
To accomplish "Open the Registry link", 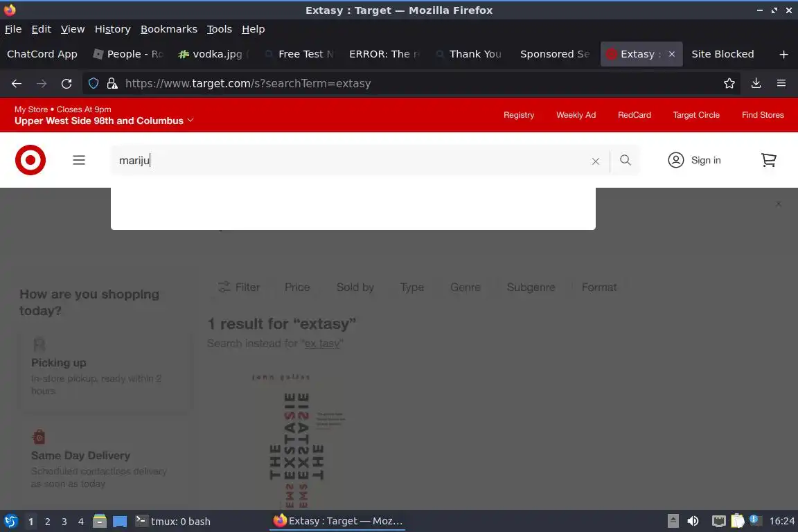I will [x=519, y=115].
